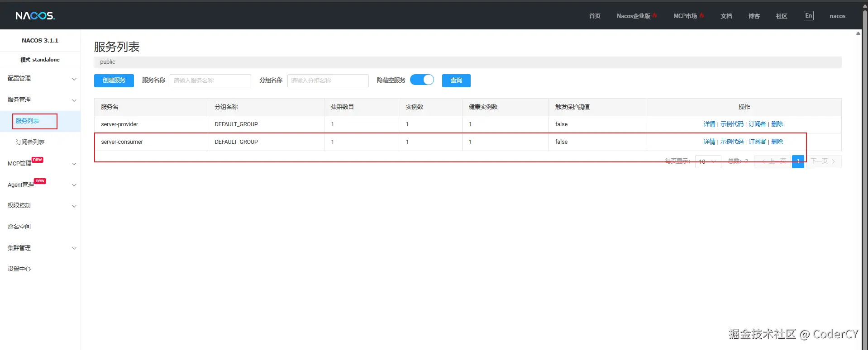Expand the Agent管理 sidebar menu
Screen dimensions: 868x350
(40, 184)
